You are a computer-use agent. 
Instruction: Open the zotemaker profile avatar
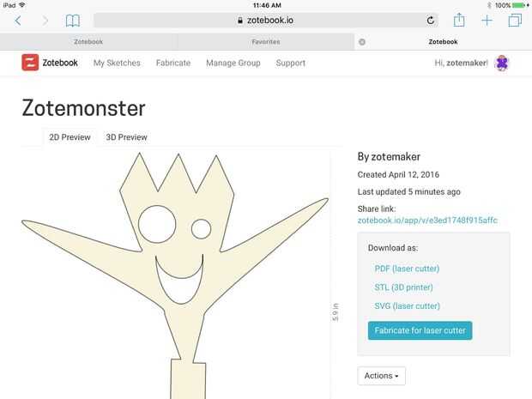click(x=502, y=63)
